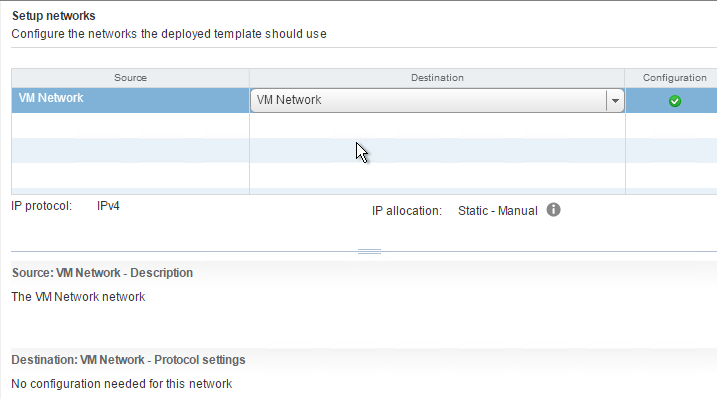This screenshot has height=399, width=717.
Task: Click the empty second row in Source column
Action: pyautogui.click(x=130, y=125)
